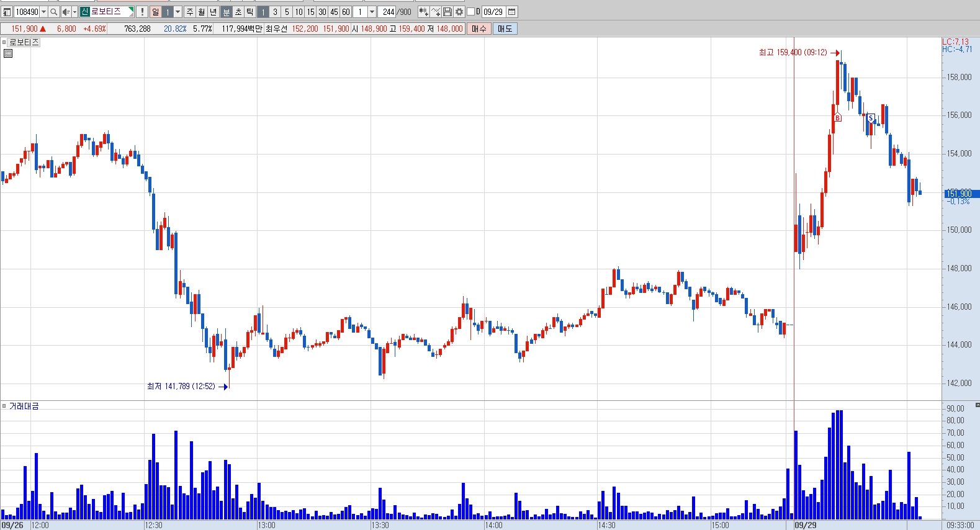Switch to 년 (yearly) chart period

tap(214, 12)
